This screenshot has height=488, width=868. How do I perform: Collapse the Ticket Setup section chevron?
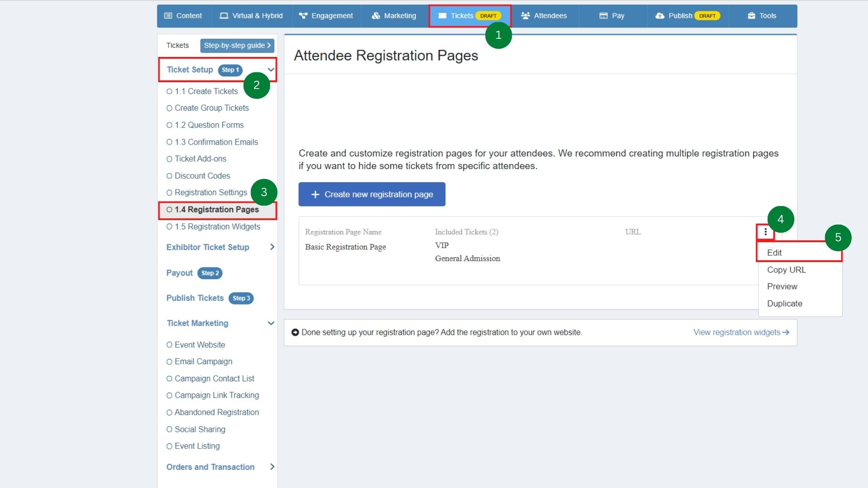tap(271, 70)
